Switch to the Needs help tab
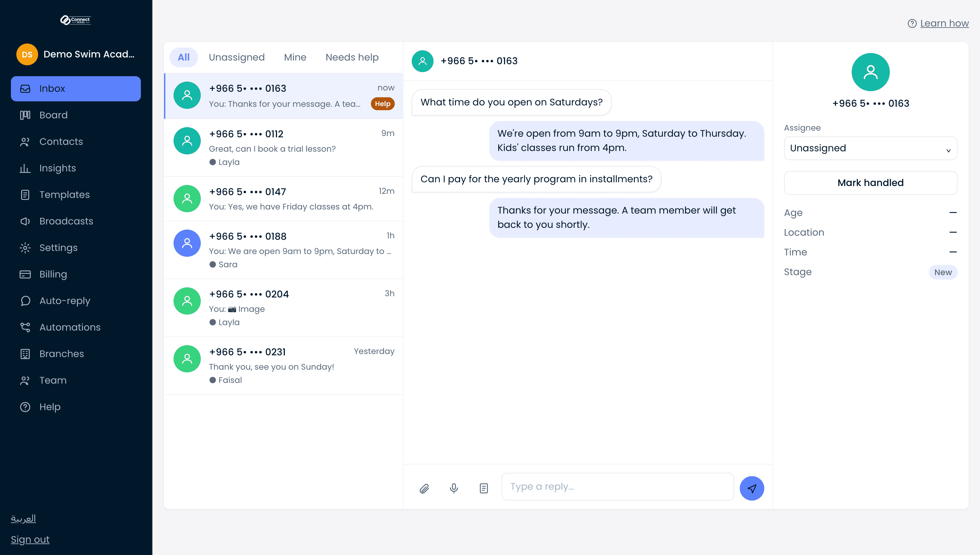 [352, 57]
